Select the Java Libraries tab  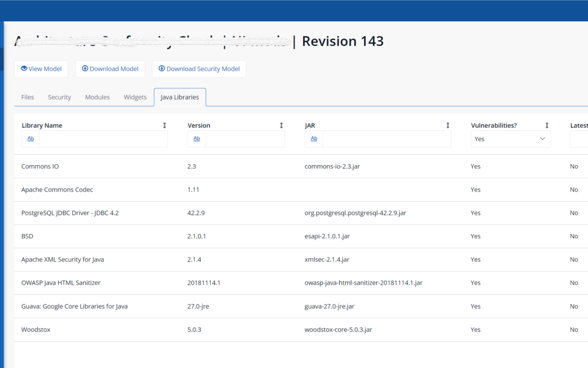[x=180, y=97]
